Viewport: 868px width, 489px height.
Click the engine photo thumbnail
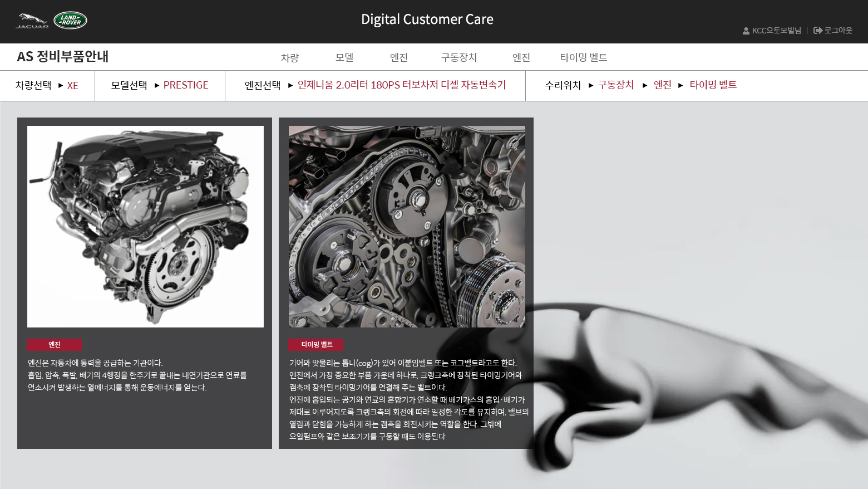(145, 226)
